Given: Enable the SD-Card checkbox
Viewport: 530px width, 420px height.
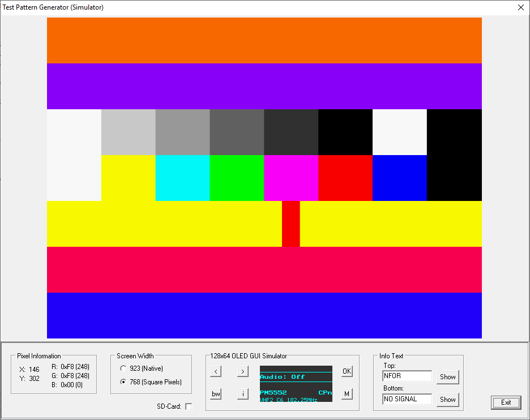Looking at the screenshot, I should 189,406.
